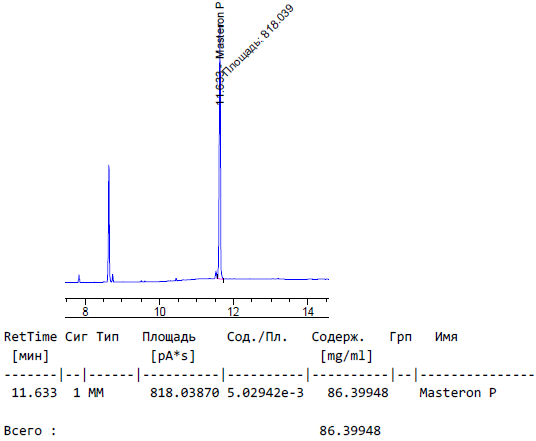
Task: Click the Имя column header
Action: click(446, 337)
